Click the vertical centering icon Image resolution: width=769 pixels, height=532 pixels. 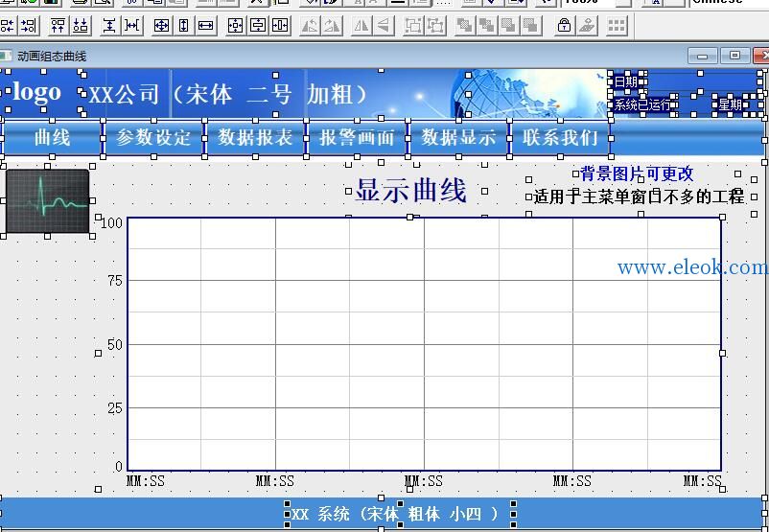(x=258, y=26)
